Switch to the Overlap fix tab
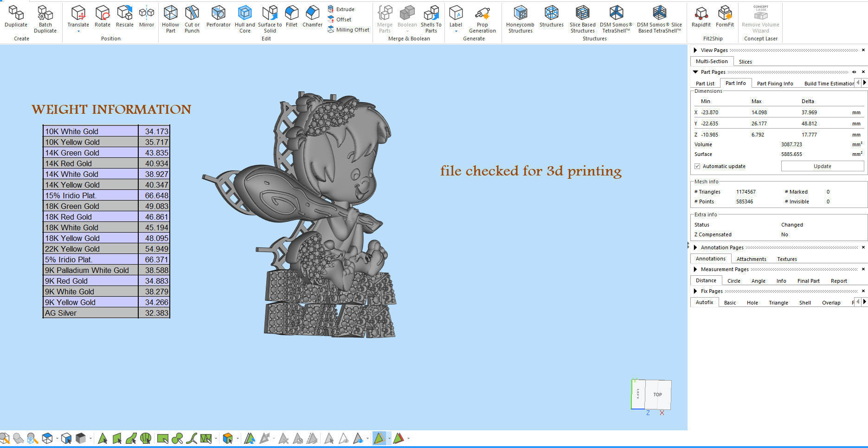The image size is (868, 448). click(831, 303)
